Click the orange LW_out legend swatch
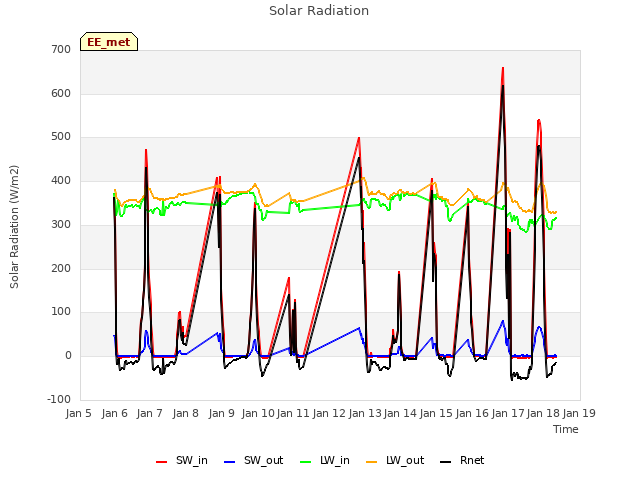This screenshot has height=480, width=640. (371, 462)
